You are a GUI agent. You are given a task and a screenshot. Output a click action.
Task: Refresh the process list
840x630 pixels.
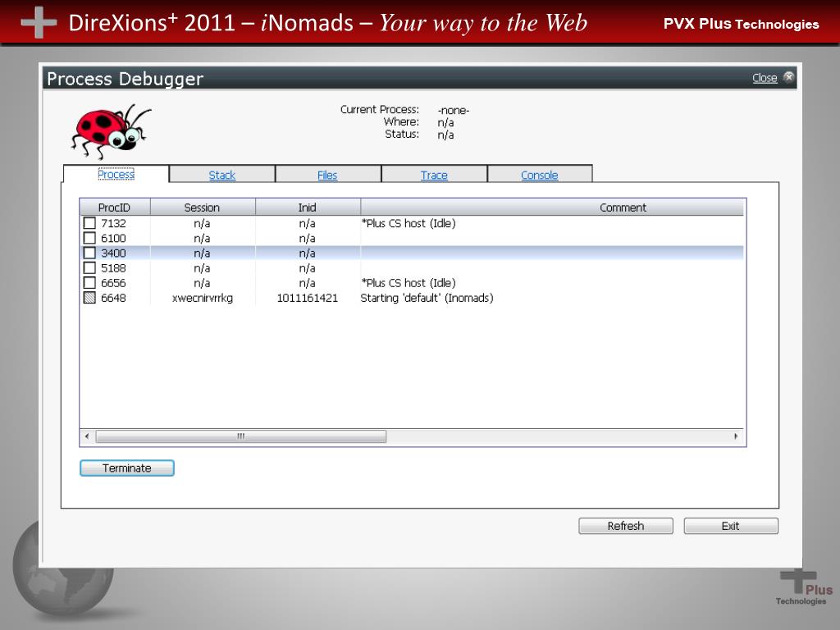point(626,526)
